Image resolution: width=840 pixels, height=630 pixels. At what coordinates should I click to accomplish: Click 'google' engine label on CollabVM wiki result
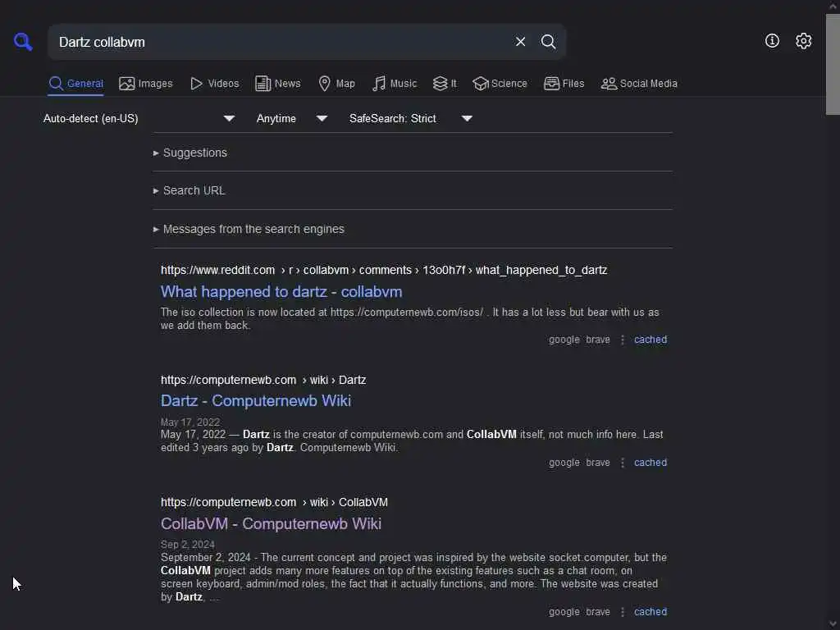(564, 612)
